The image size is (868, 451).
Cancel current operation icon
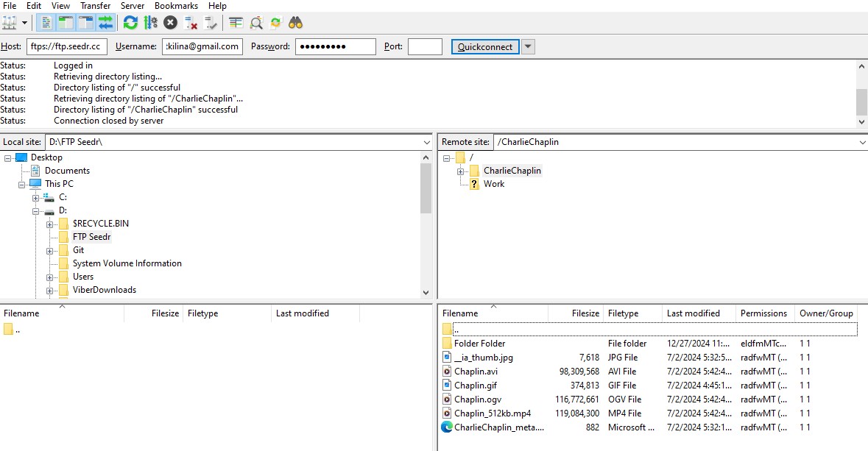coord(171,23)
